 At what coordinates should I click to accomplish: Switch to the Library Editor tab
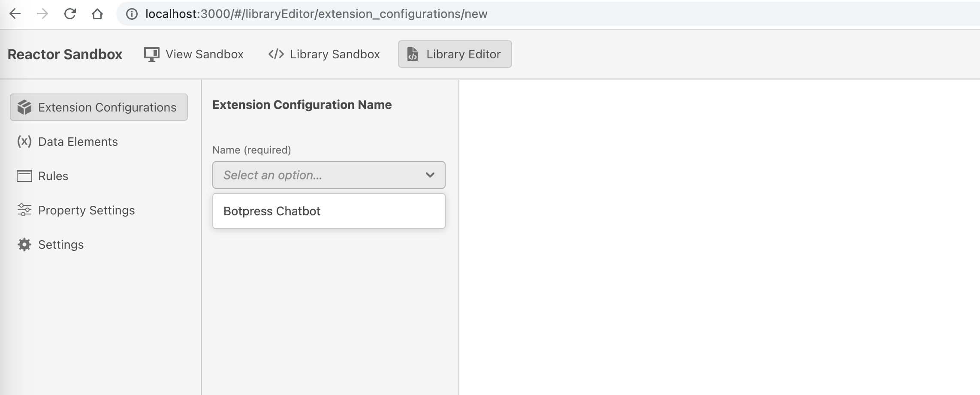[454, 54]
